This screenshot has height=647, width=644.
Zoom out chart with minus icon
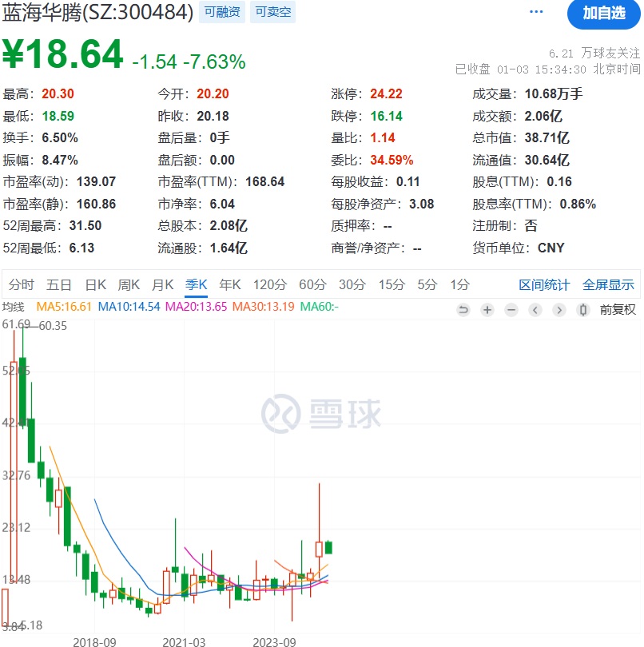point(511,309)
